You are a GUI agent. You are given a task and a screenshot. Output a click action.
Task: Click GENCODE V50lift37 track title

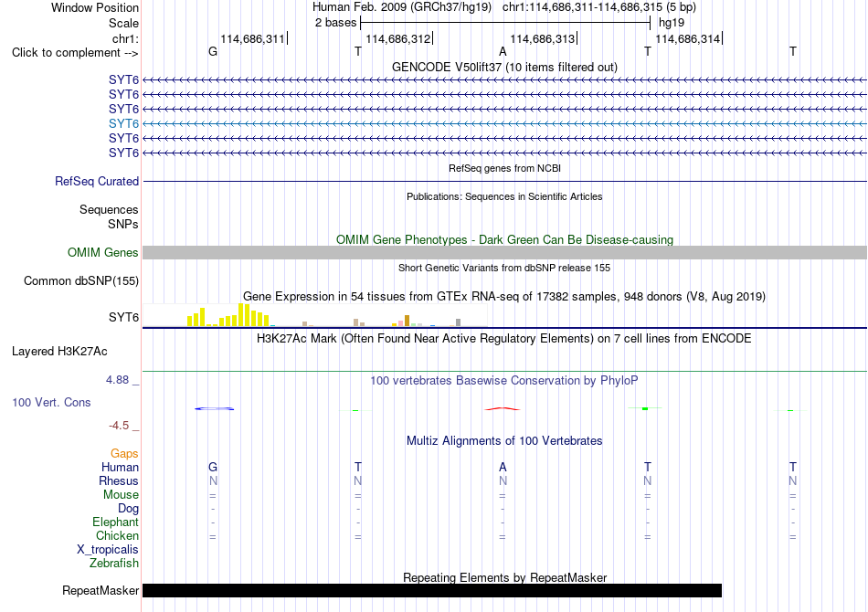[504, 67]
